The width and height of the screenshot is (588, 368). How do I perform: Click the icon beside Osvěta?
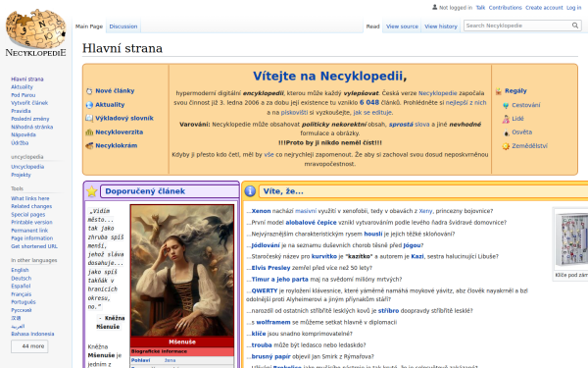(x=506, y=132)
